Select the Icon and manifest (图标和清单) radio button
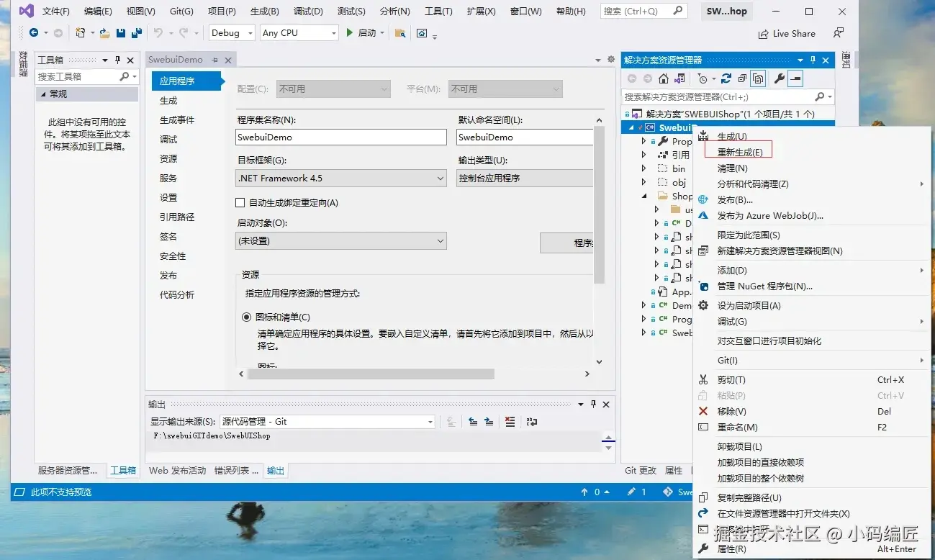The image size is (935, 560). 246,317
